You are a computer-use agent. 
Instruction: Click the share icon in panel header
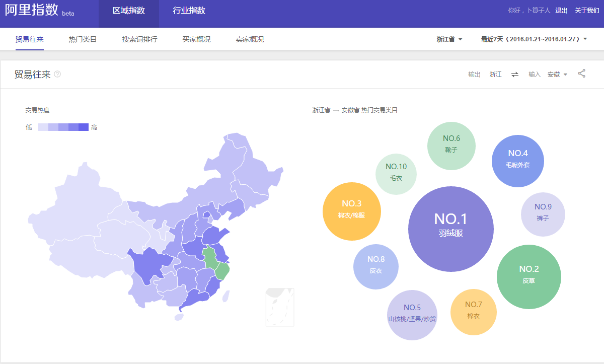click(581, 74)
